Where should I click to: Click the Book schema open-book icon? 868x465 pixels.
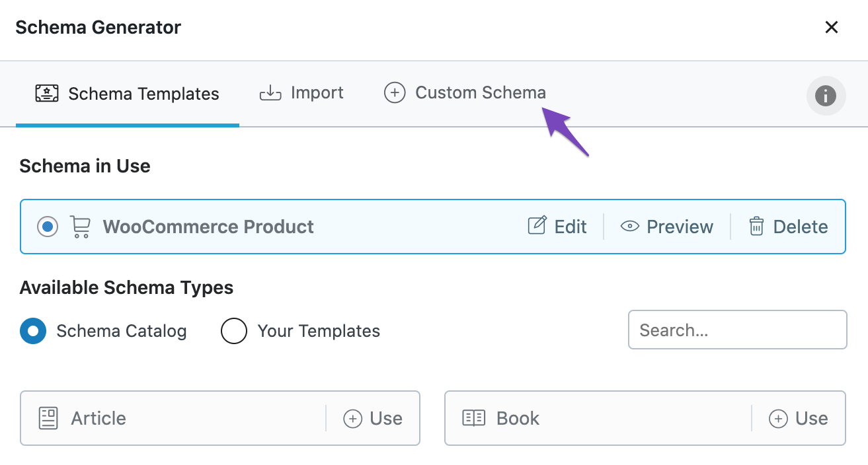point(473,418)
